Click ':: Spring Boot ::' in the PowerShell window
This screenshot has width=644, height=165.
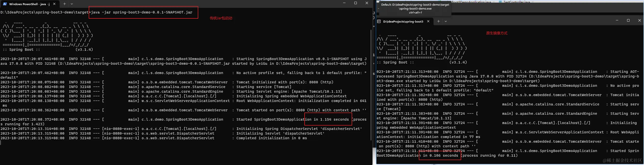tap(21, 50)
